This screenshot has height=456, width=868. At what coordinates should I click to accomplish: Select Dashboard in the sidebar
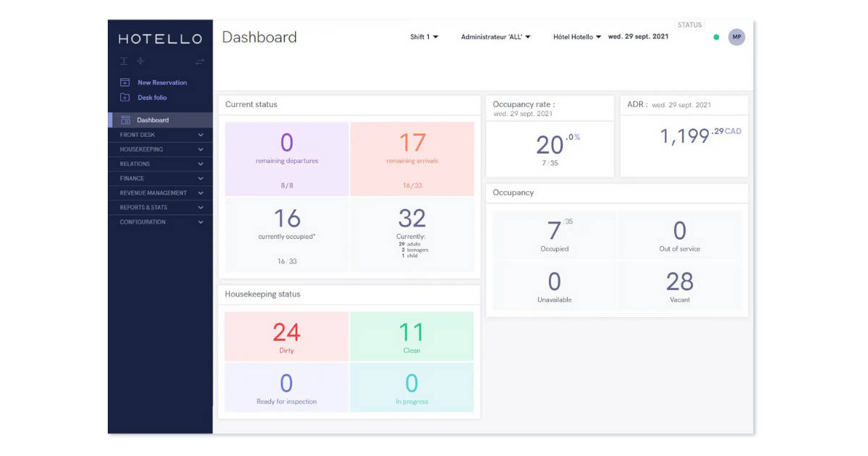pyautogui.click(x=152, y=119)
